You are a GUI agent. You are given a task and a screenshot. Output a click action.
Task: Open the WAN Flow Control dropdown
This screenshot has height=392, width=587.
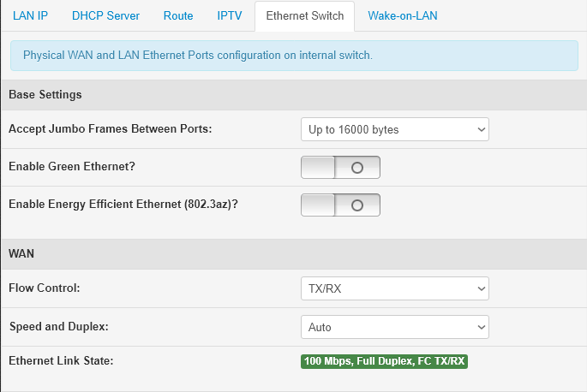tap(394, 288)
